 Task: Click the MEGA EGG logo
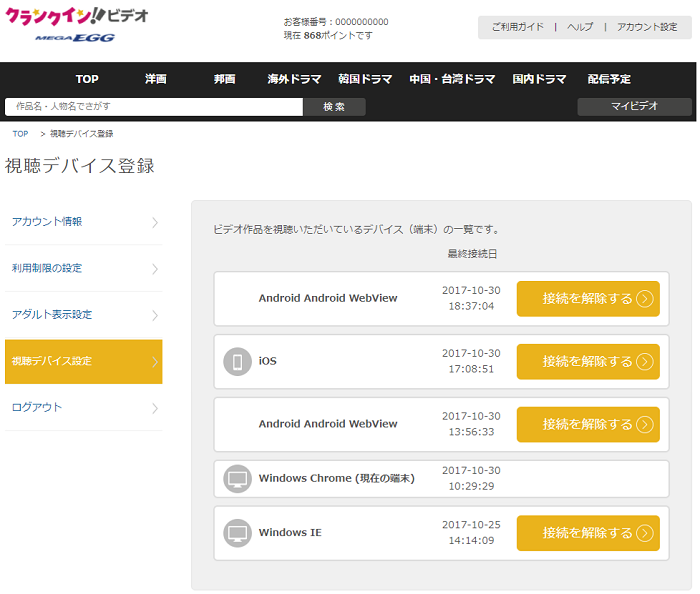[74, 39]
